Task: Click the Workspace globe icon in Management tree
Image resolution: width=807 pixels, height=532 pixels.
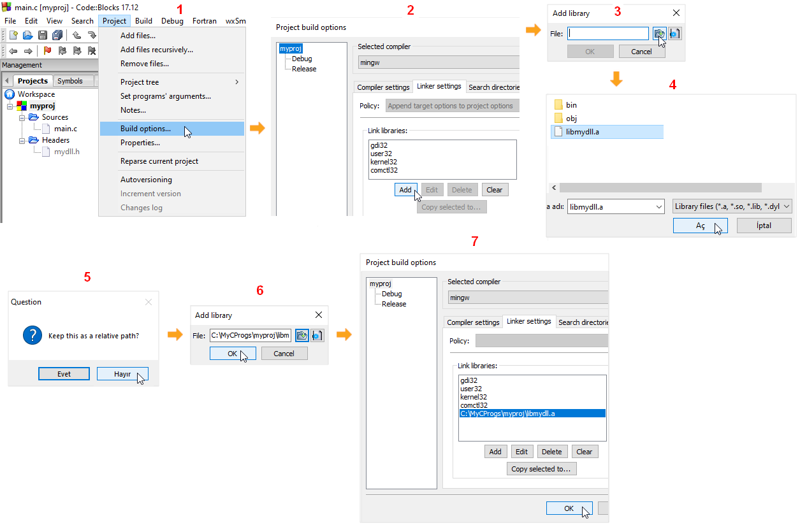Action: [x=11, y=94]
